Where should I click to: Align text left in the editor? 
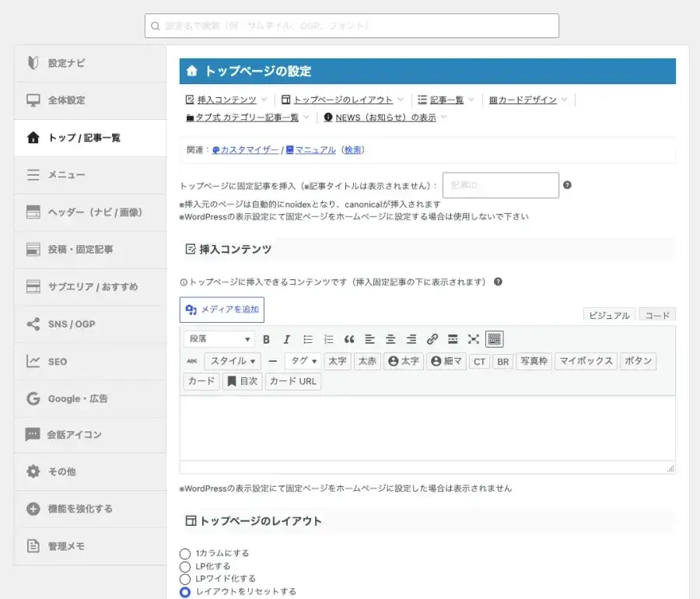click(x=369, y=340)
